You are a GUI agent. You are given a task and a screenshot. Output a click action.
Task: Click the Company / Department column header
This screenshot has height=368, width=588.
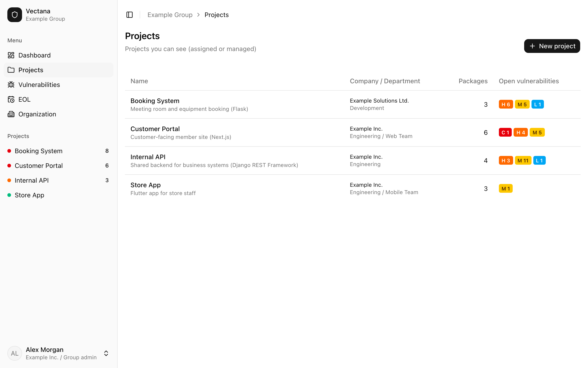(385, 81)
